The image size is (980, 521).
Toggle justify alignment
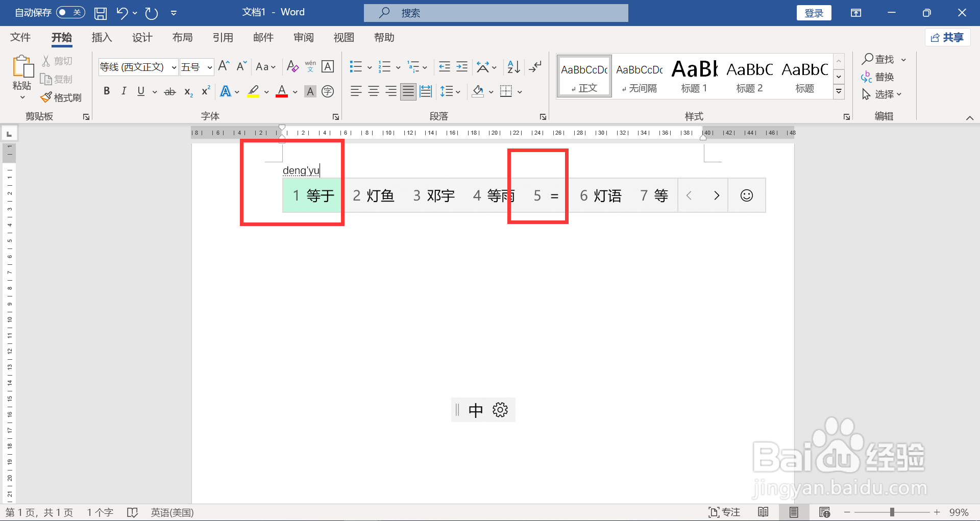[408, 91]
